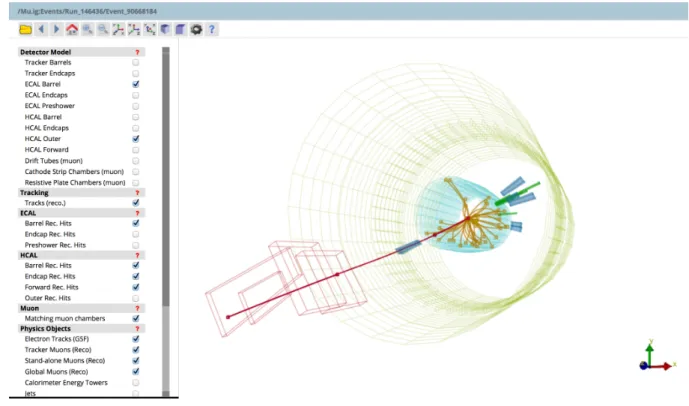
Task: Collapse the HCAL section header
Action: [x=81, y=255]
